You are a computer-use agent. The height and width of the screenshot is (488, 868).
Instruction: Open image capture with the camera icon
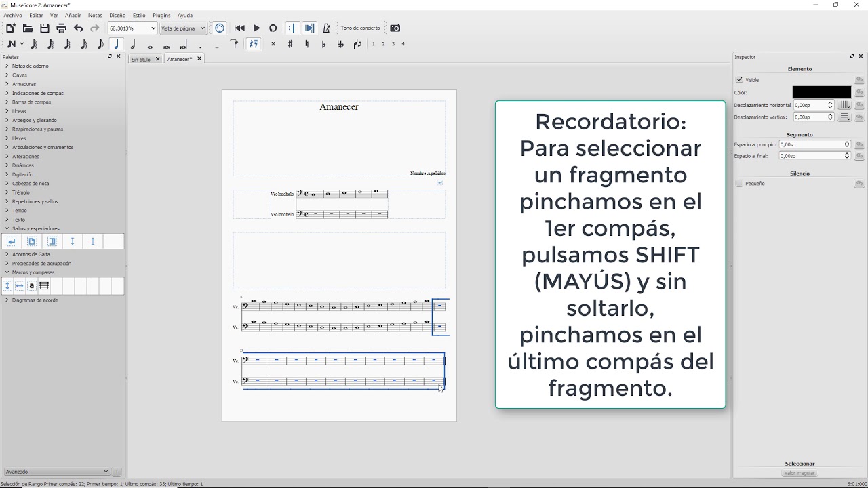click(x=395, y=28)
